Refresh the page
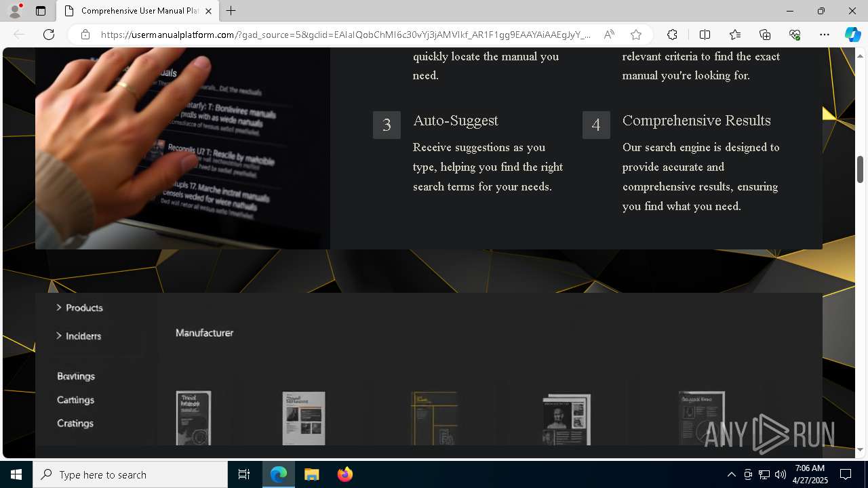Screen dimensions: 868x488 tap(49, 35)
